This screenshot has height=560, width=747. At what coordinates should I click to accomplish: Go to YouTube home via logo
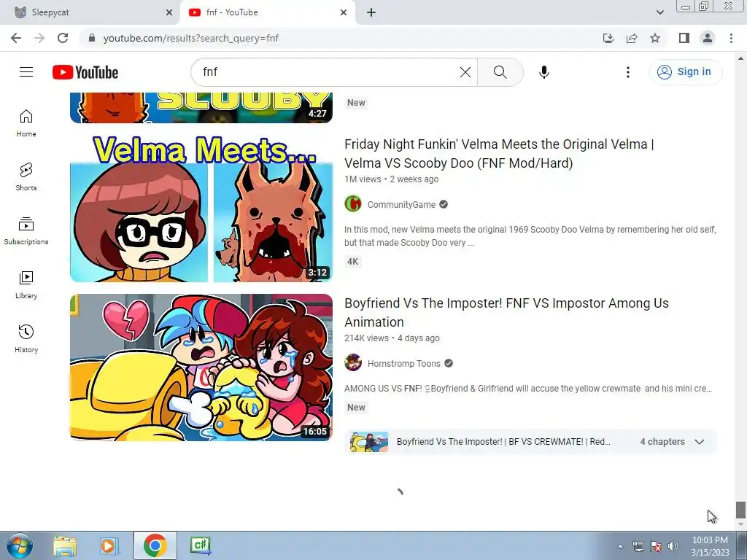(x=85, y=72)
